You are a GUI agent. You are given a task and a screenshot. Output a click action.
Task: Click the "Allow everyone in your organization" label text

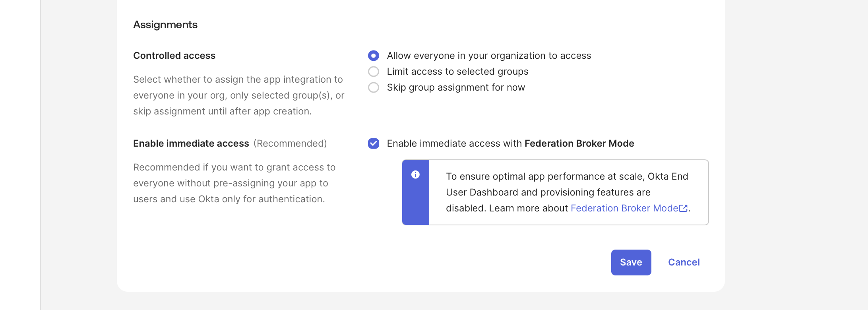(x=489, y=56)
